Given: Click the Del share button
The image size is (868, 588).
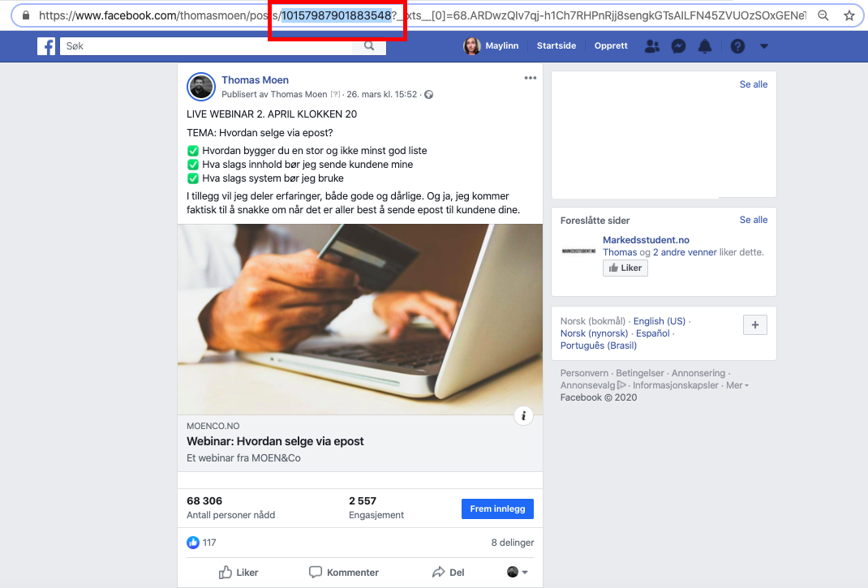Looking at the screenshot, I should pos(449,573).
